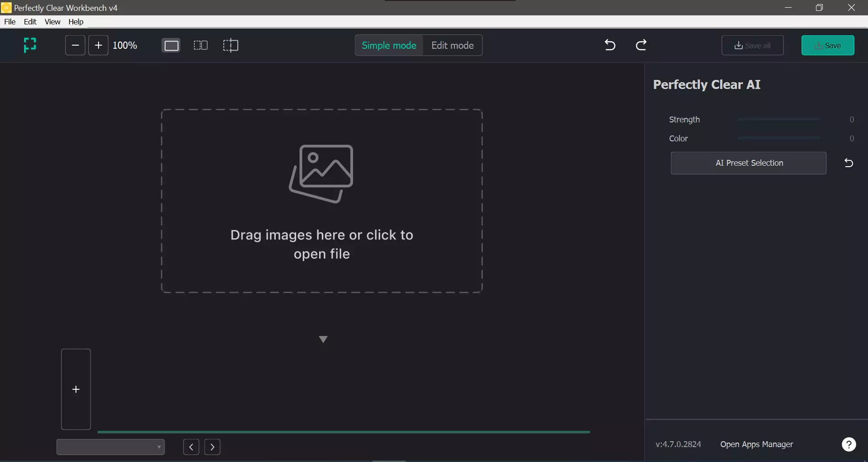Open help with the question mark icon

click(x=849, y=444)
